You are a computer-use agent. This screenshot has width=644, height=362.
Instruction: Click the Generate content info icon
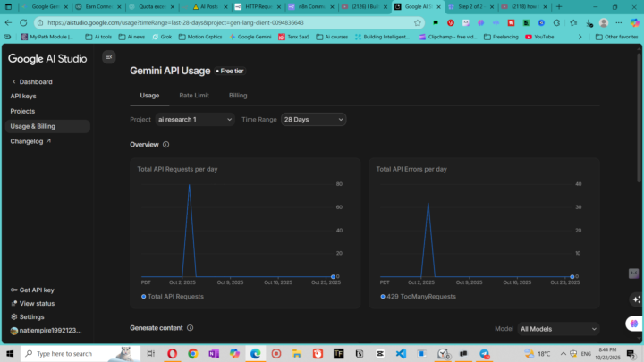click(x=190, y=328)
